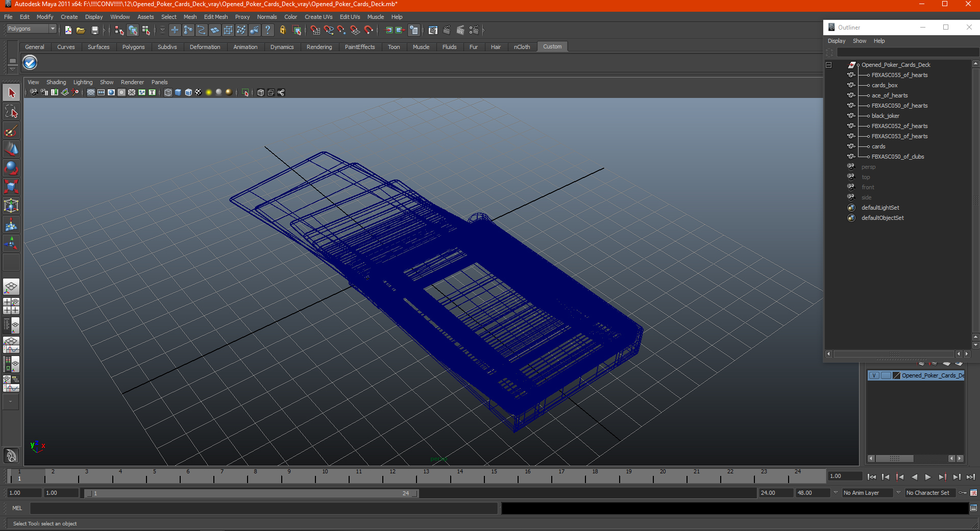Open the Render View window icon
The image size is (980, 531).
pos(433,30)
